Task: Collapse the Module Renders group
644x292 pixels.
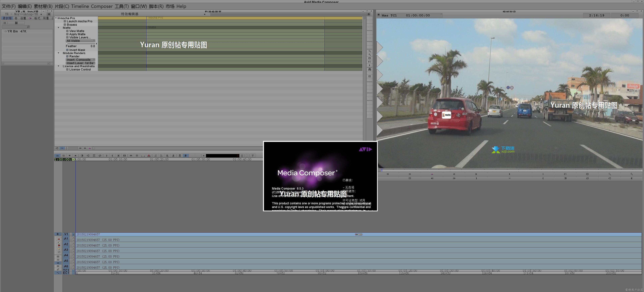Action: click(x=59, y=53)
